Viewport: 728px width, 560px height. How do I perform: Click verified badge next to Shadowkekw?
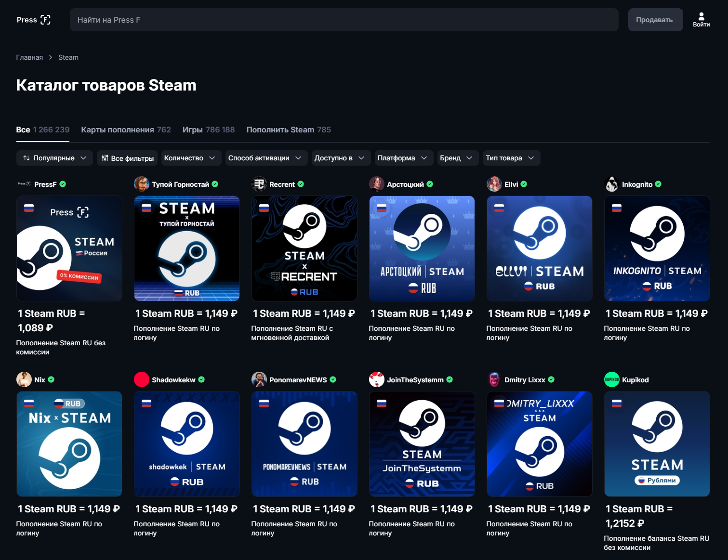click(x=201, y=379)
